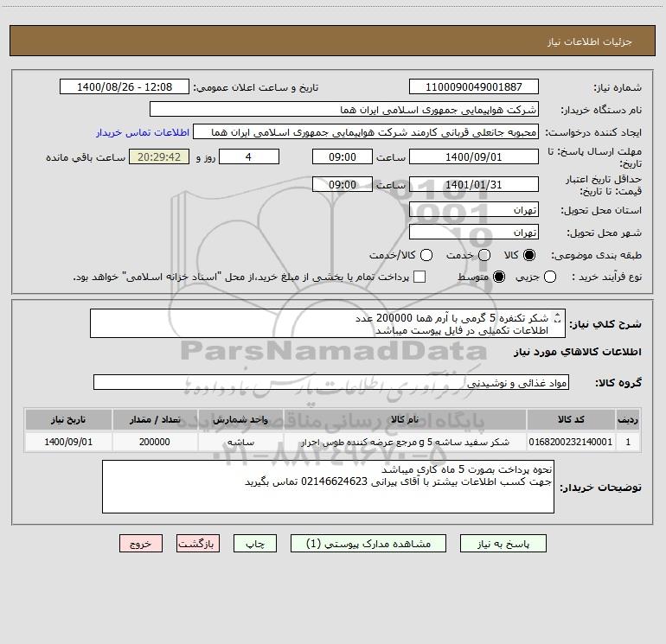Click the نام دستگاه خریدار field
Screen dimensions: 666x644
click(344, 110)
